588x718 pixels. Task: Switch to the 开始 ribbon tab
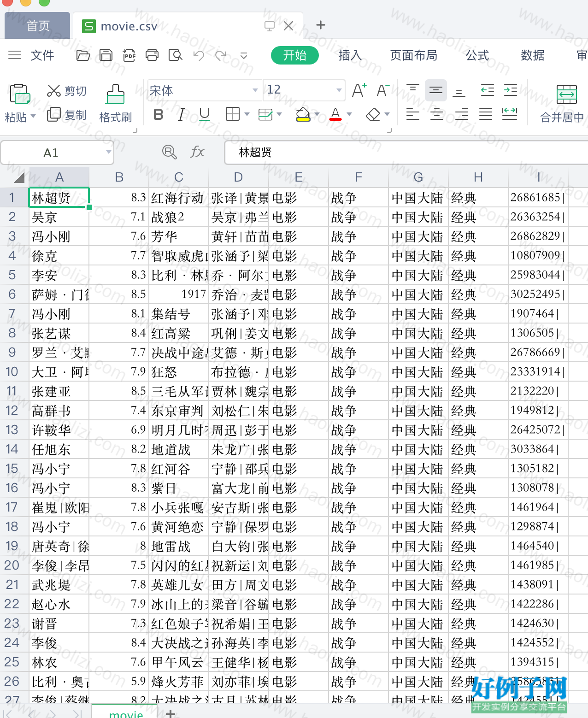(x=295, y=55)
